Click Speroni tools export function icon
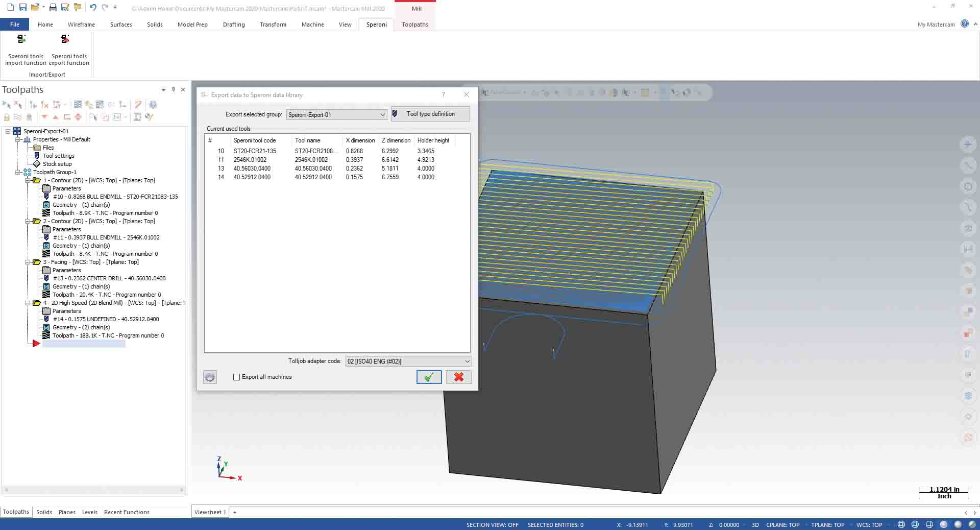The image size is (980, 530). [65, 39]
